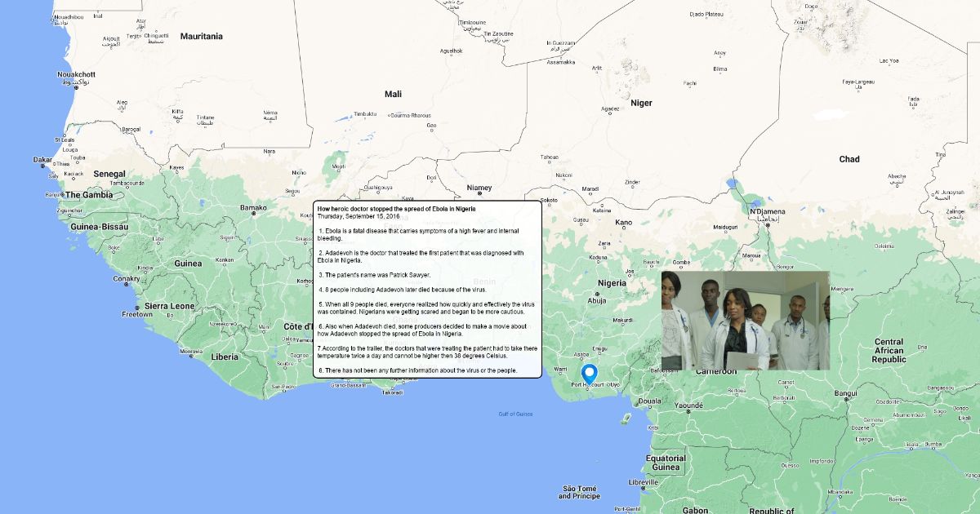Select the Niamey city label
980x514 pixels.
(479, 188)
